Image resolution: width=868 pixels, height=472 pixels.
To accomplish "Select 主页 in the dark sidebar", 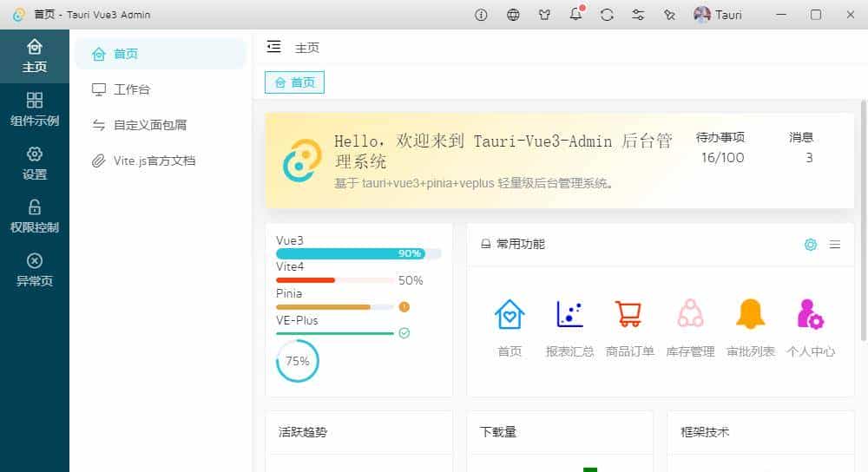I will 35,56.
